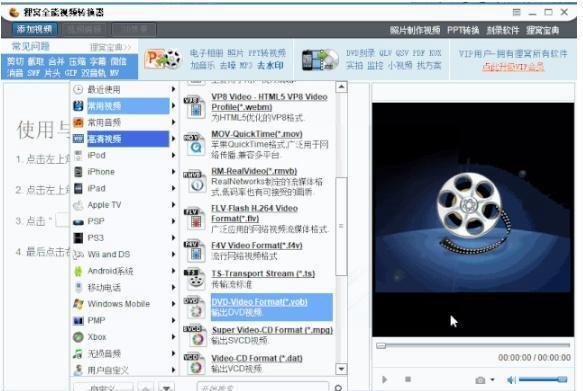Click the RMVB RealVideo format icon
The image size is (583, 391).
(194, 181)
